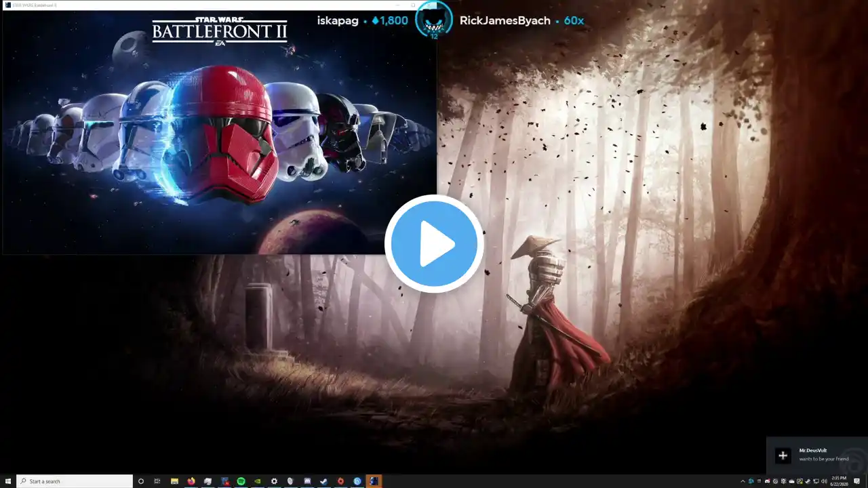Viewport: 868px width, 488px height.
Task: Open the clock showing 2:35 PM
Action: (x=838, y=481)
